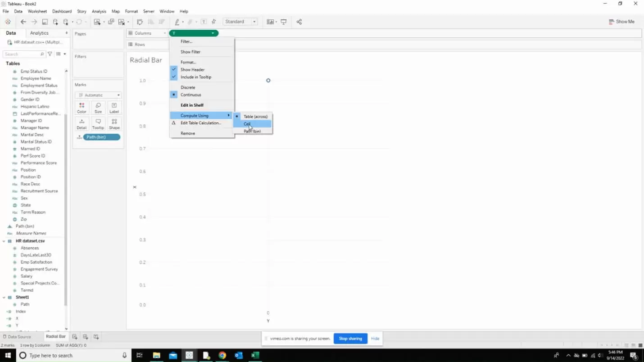Click the Clear Sheet toolbar icon
Viewport: 644px width, 362px height.
point(121,22)
